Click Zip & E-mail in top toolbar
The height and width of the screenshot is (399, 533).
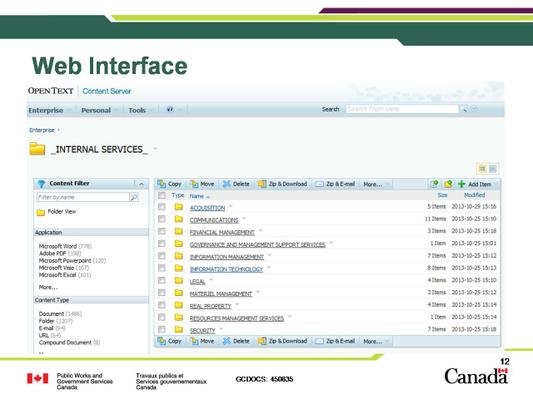[335, 184]
